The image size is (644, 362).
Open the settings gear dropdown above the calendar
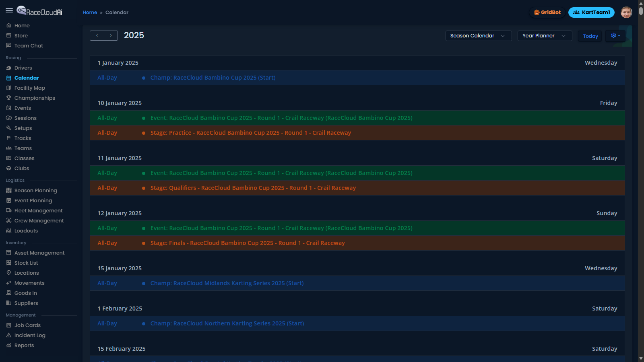click(x=615, y=35)
